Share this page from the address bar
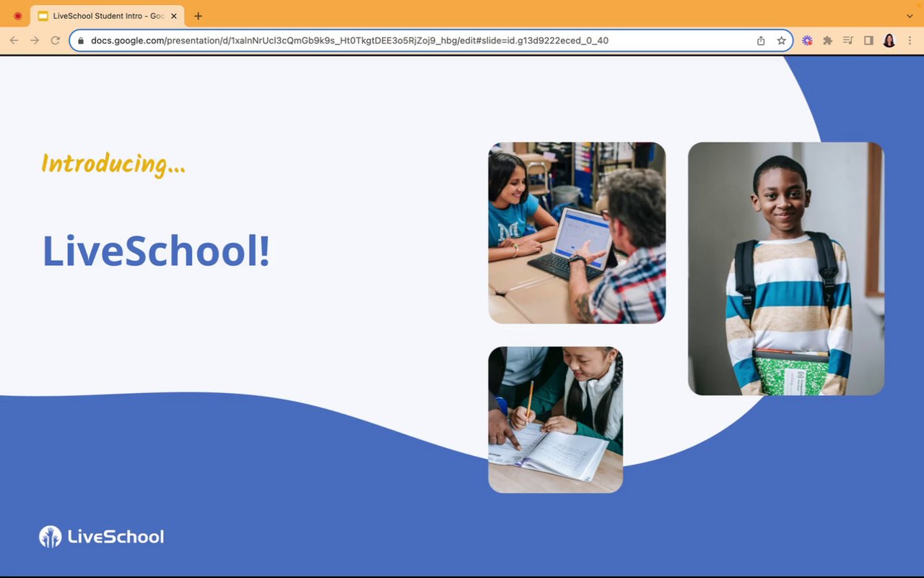924x578 pixels. [761, 40]
